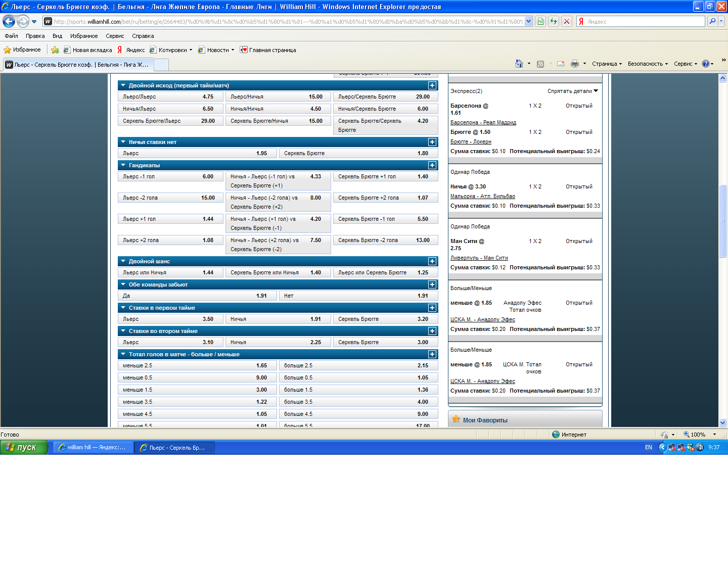Open the Файл menu
Screen dimensions: 728x573
click(x=11, y=36)
